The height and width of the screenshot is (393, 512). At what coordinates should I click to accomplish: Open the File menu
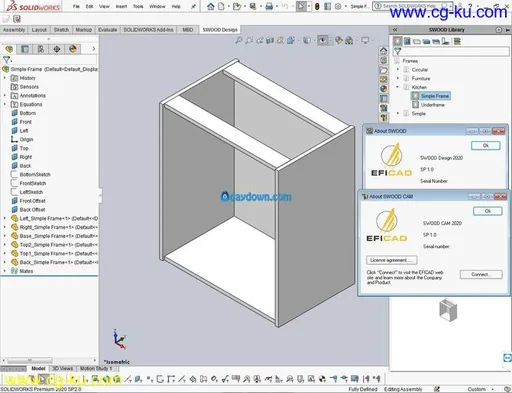tap(76, 6)
